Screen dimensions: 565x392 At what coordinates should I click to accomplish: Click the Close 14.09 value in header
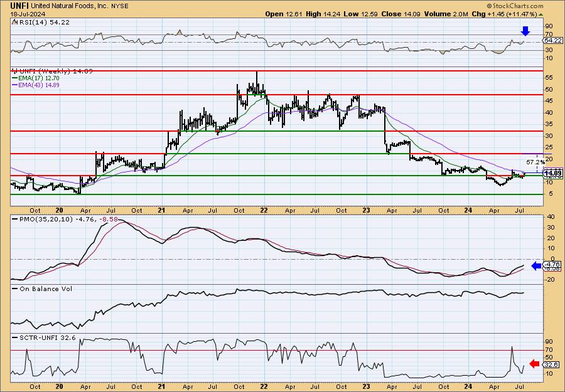[399, 14]
